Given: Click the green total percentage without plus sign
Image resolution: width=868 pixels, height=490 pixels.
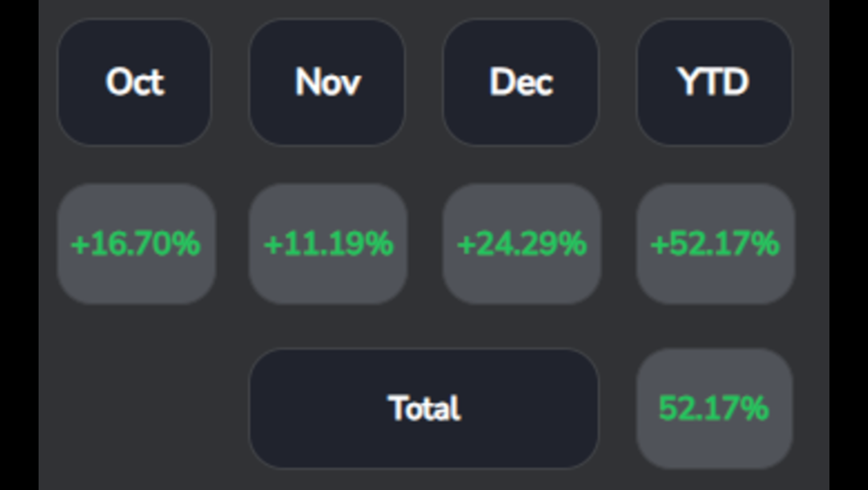Looking at the screenshot, I should pos(714,408).
